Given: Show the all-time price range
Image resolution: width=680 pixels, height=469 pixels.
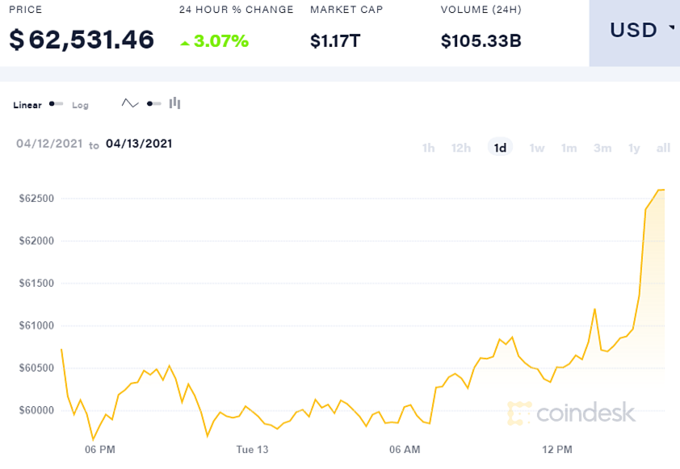Looking at the screenshot, I should click(663, 148).
